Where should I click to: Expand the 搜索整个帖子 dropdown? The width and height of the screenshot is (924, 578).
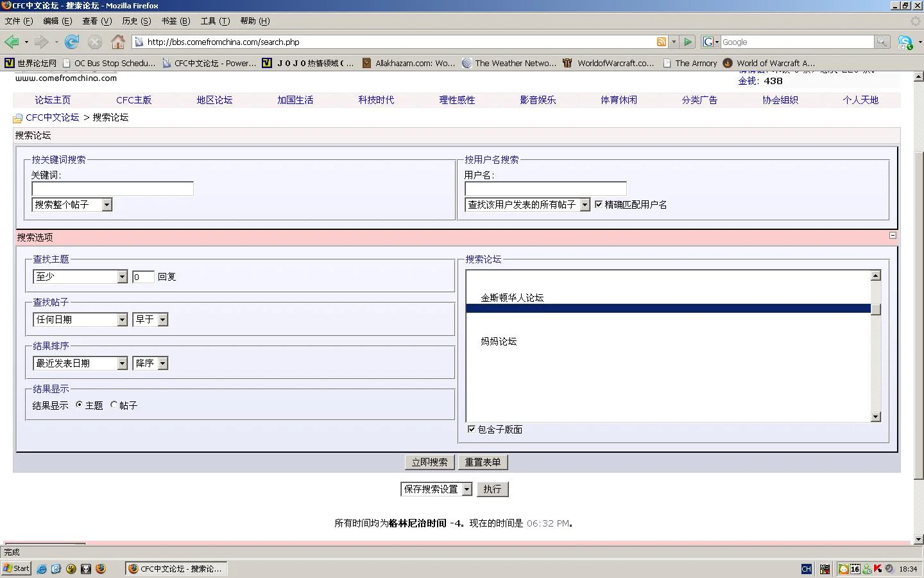click(x=107, y=205)
